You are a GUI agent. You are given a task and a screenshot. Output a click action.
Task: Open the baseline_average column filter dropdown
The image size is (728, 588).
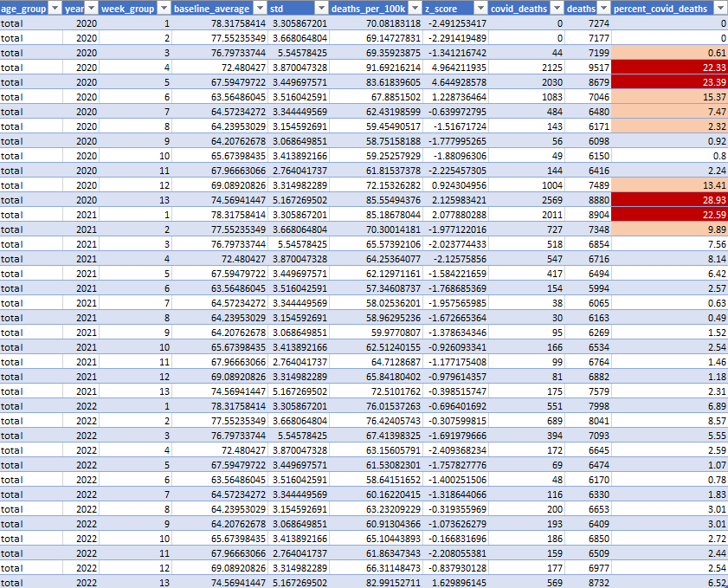click(260, 9)
